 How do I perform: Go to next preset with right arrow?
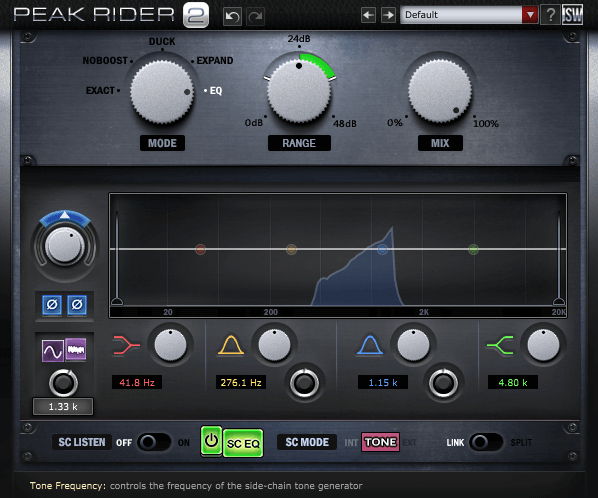pos(388,15)
